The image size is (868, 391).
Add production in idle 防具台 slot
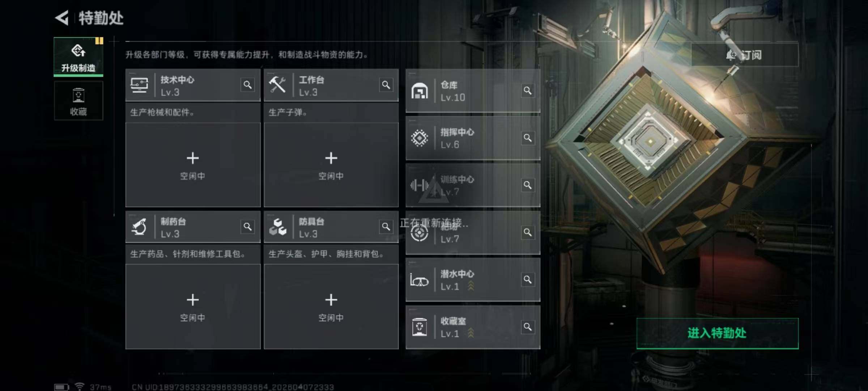pyautogui.click(x=331, y=307)
